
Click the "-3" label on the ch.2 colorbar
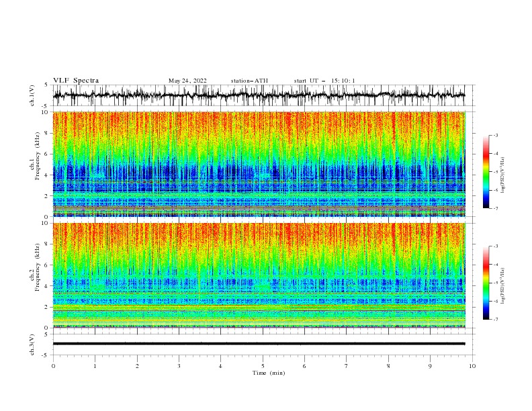click(x=496, y=246)
